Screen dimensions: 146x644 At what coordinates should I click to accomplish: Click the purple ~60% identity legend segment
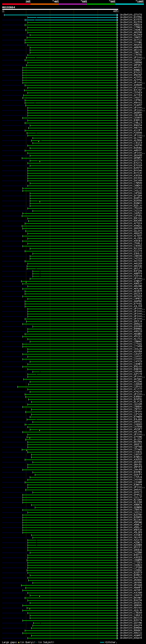[x=73, y=4]
